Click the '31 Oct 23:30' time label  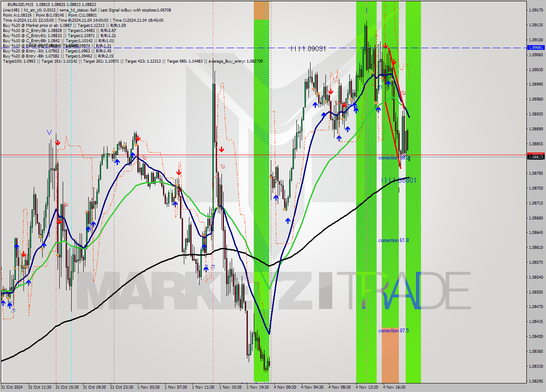pos(121,387)
